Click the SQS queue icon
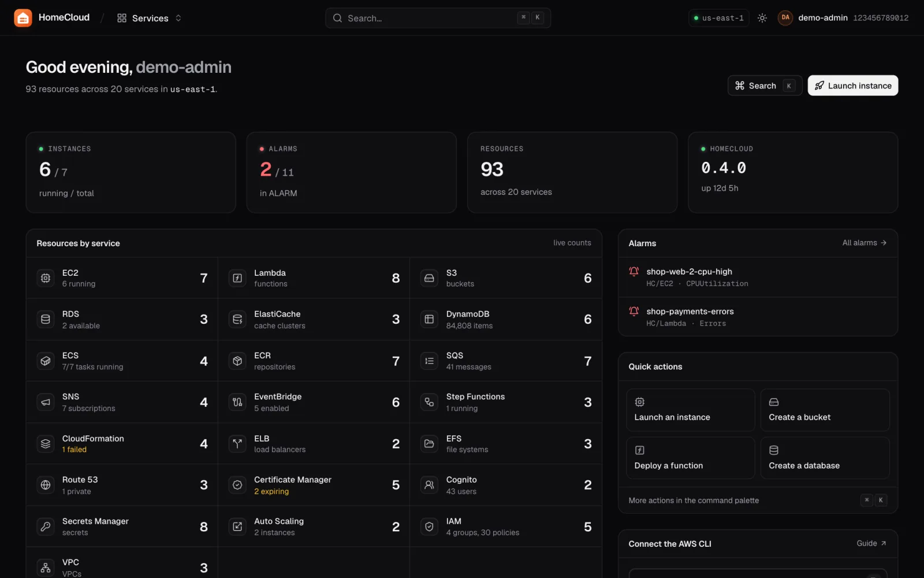The height and width of the screenshot is (578, 924). click(429, 361)
